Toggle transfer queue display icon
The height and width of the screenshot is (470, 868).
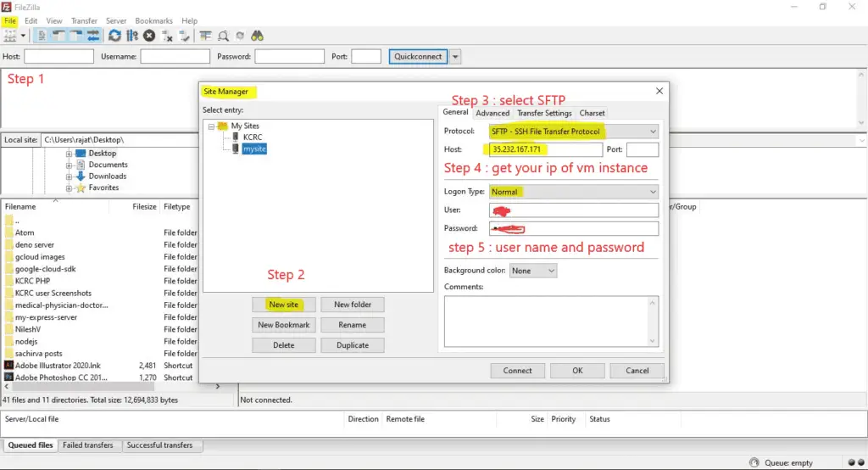93,36
